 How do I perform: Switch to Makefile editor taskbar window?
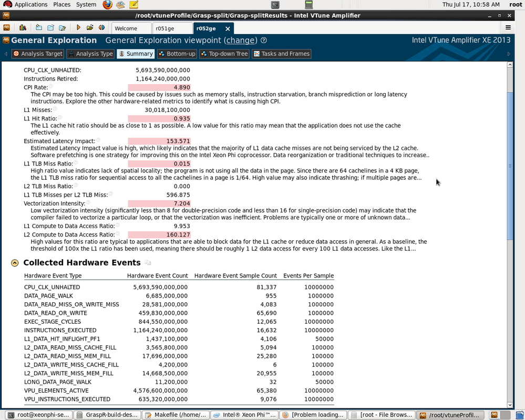[x=176, y=415]
